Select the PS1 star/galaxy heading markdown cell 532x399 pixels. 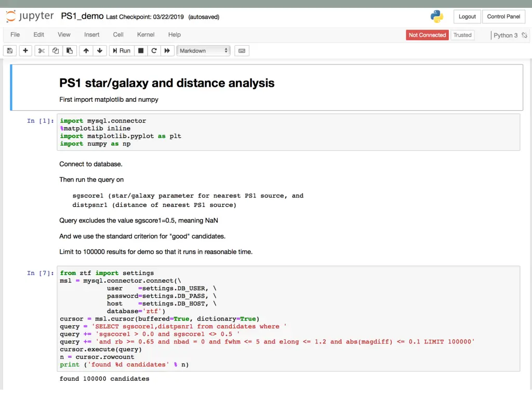click(x=267, y=87)
